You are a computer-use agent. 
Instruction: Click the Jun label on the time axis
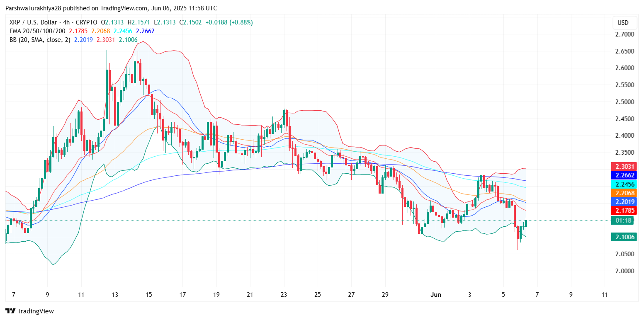tap(435, 295)
